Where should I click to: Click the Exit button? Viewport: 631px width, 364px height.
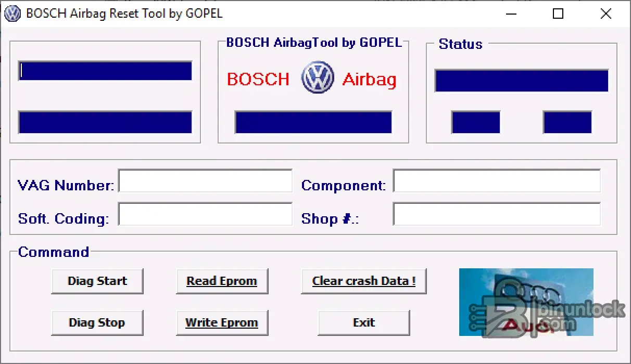tap(364, 323)
